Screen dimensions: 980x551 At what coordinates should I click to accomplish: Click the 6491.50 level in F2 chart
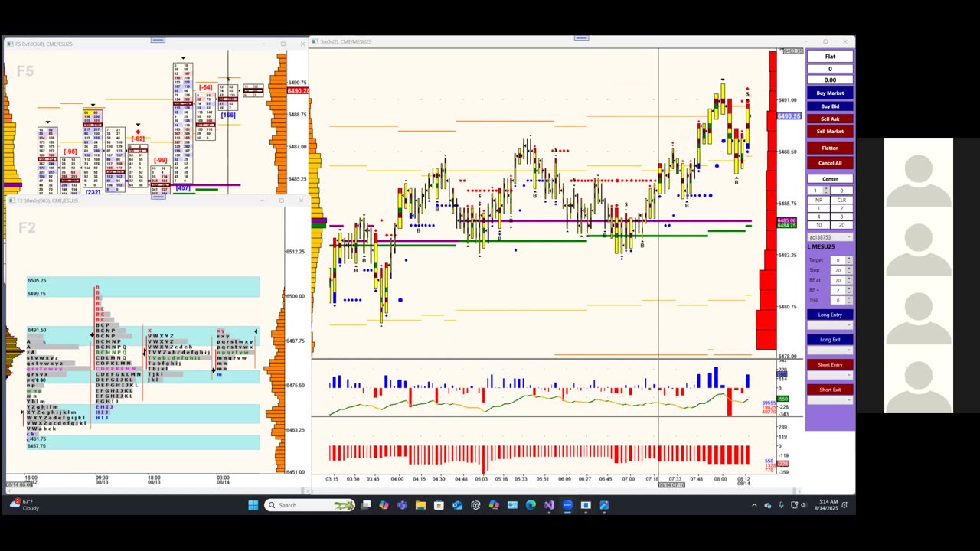[37, 330]
